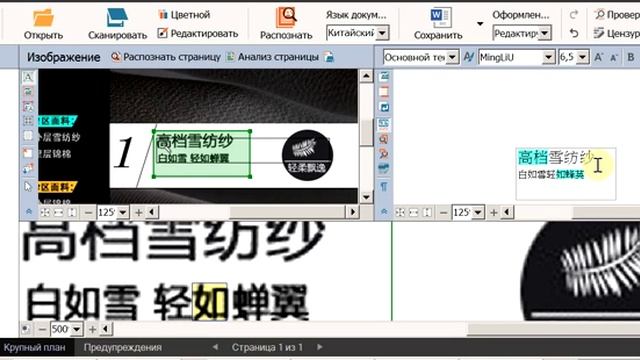Expand the Сохранить format arrow
Screen dimensions: 640x360
click(480, 24)
